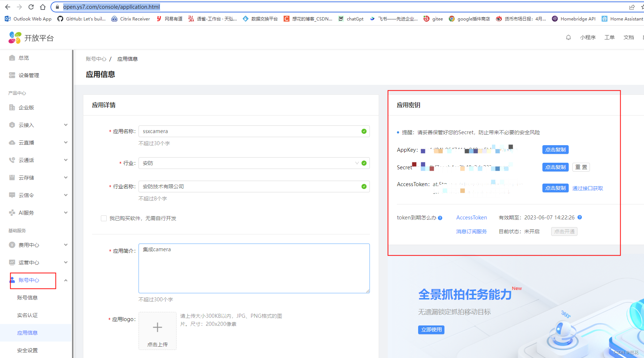Viewport: 644px width, 358px height.
Task: Click the 应用名称 input field
Action: point(254,131)
